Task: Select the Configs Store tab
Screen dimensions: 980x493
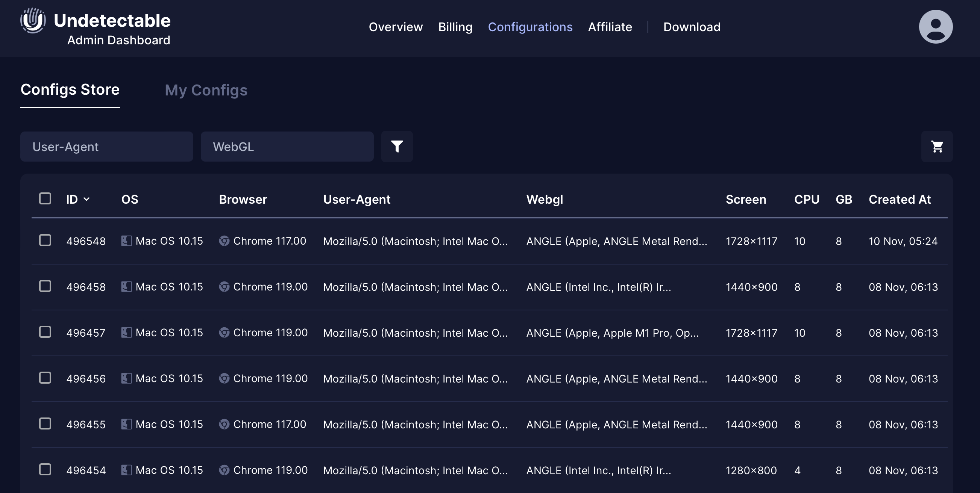Action: pos(70,90)
